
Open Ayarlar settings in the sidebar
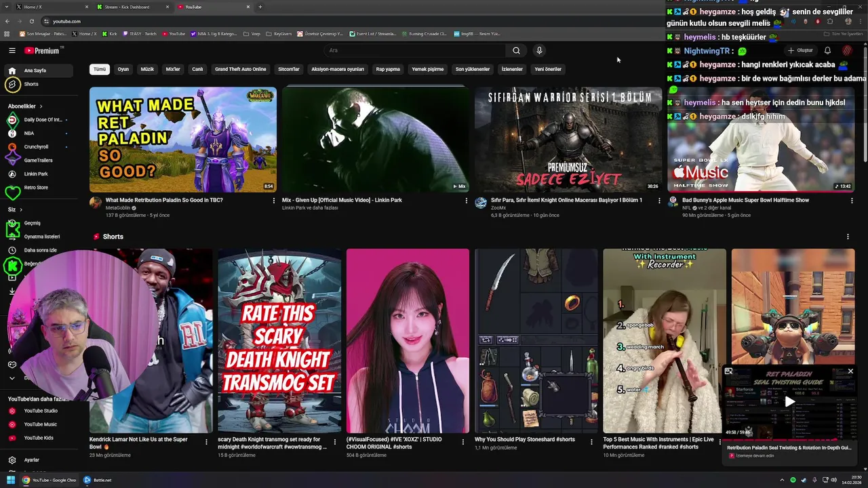coord(31,460)
